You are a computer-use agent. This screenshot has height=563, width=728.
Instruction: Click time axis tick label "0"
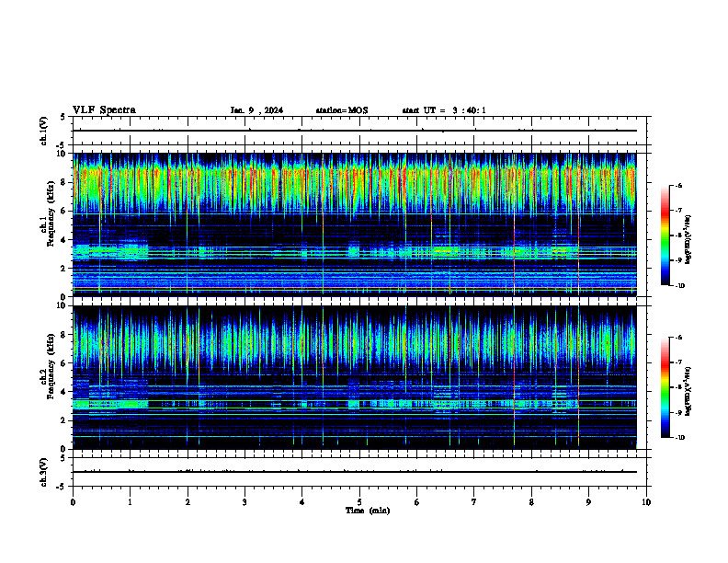[x=73, y=502]
